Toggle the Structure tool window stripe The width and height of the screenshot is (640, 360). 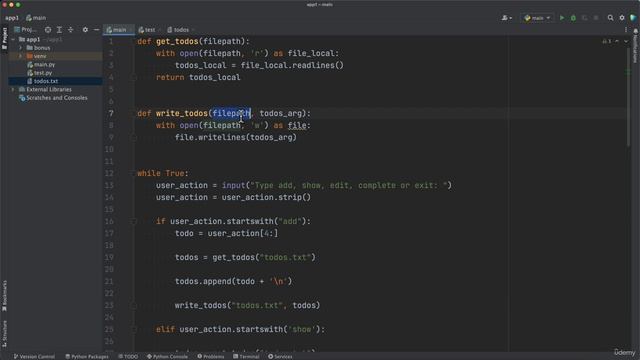coord(4,333)
